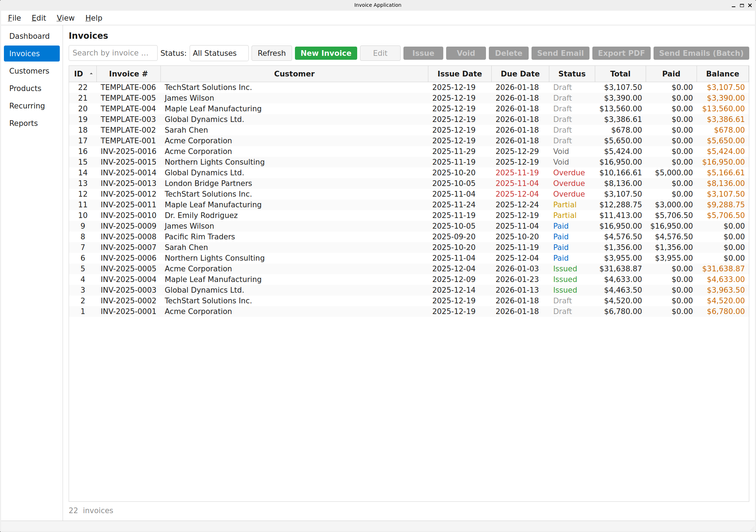This screenshot has width=756, height=532.
Task: Click the invoice search field
Action: pyautogui.click(x=112, y=53)
